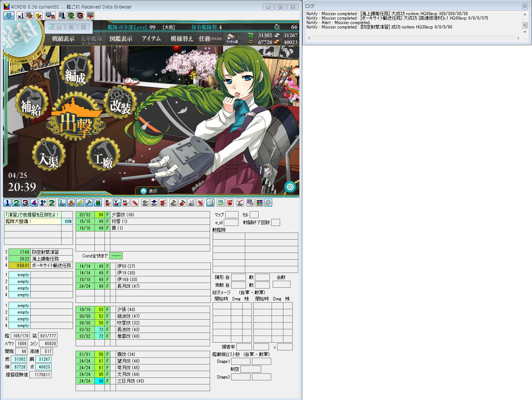Click the red eraser-shaped icon in lower toolbar
The width and height of the screenshot is (532, 400).
pyautogui.click(x=135, y=203)
